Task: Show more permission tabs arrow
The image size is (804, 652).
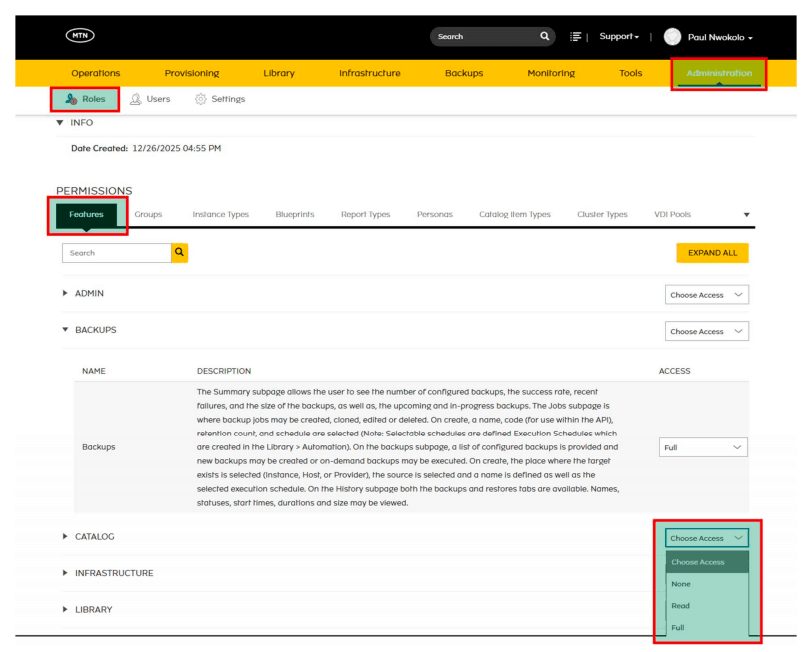Action: 747,215
